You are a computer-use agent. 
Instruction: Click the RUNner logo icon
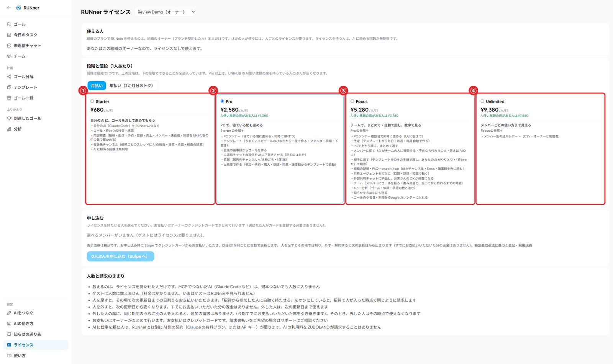tap(18, 8)
